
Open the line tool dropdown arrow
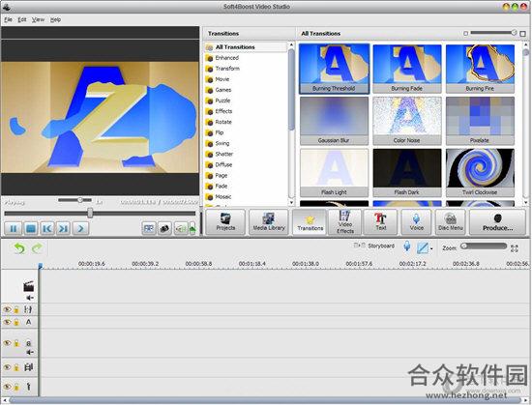(x=431, y=248)
